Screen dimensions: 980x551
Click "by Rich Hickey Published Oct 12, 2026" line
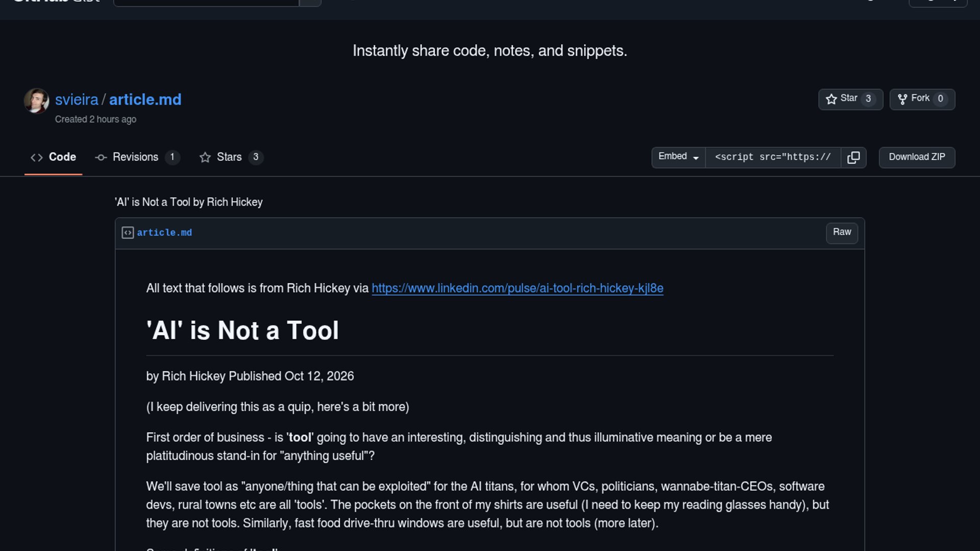pyautogui.click(x=250, y=376)
